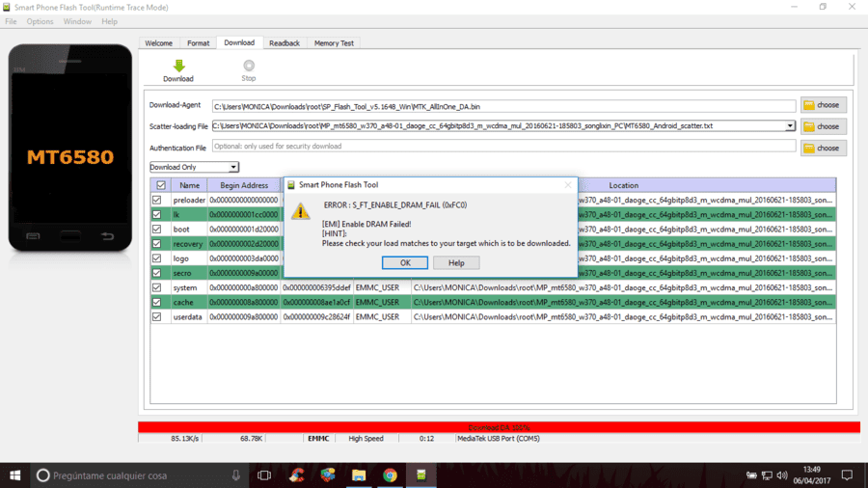Open Task View from taskbar
The width and height of the screenshot is (868, 488).
264,475
